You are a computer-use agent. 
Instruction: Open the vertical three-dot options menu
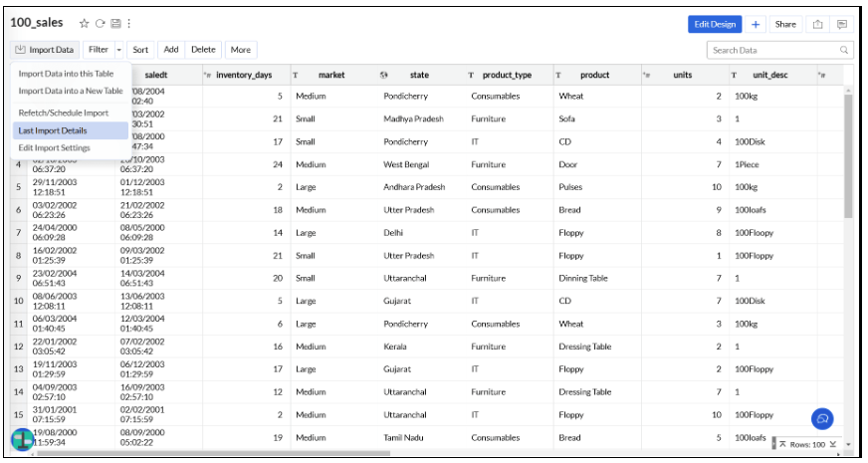129,23
